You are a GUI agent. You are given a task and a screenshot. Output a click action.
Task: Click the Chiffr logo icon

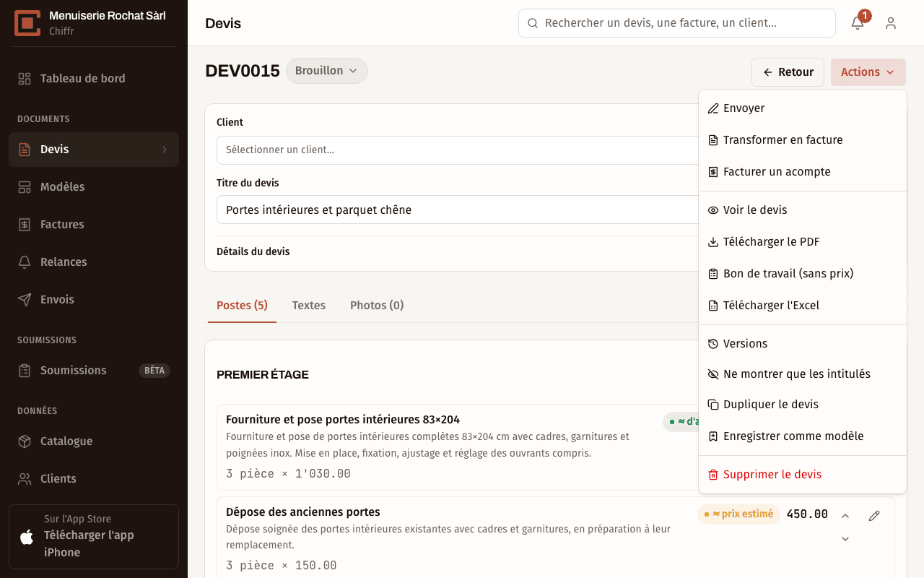(x=27, y=23)
